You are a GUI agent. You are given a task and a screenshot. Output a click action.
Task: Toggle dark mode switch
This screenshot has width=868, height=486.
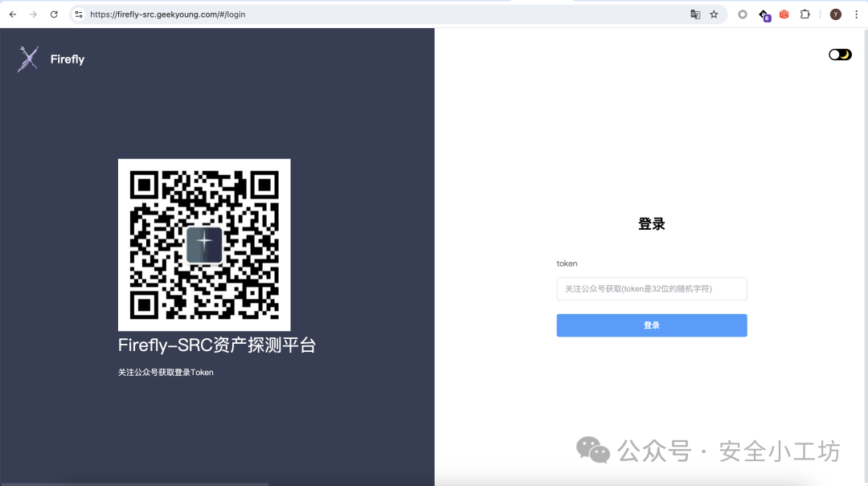tap(840, 55)
